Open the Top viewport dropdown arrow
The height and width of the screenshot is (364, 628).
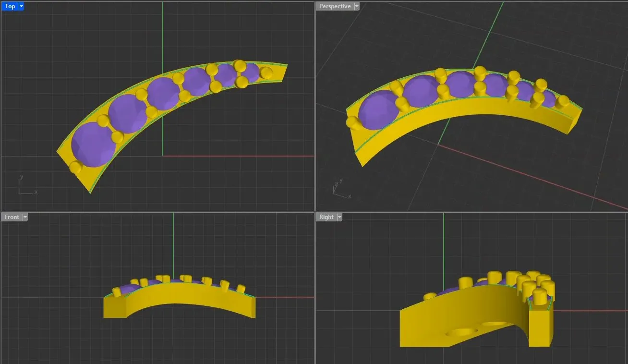click(21, 6)
